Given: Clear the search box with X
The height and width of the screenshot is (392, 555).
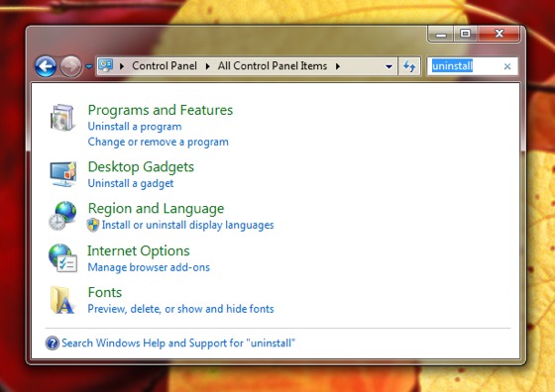Looking at the screenshot, I should click(x=507, y=66).
